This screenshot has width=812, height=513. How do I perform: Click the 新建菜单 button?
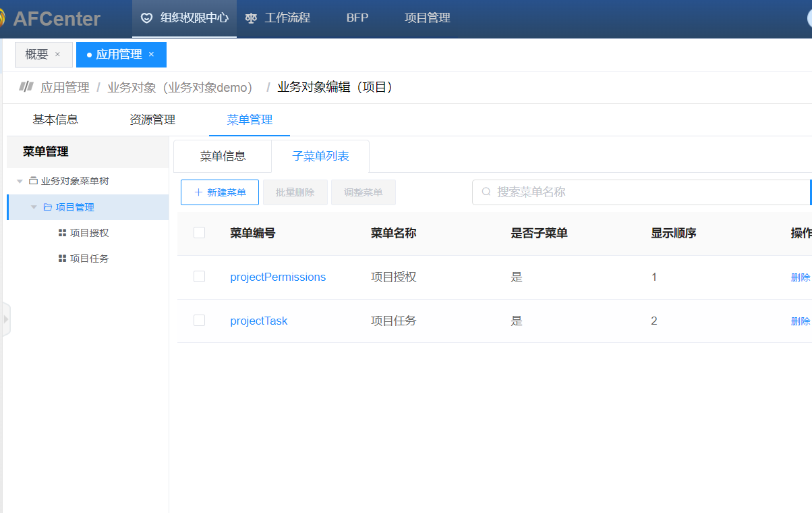click(x=220, y=192)
